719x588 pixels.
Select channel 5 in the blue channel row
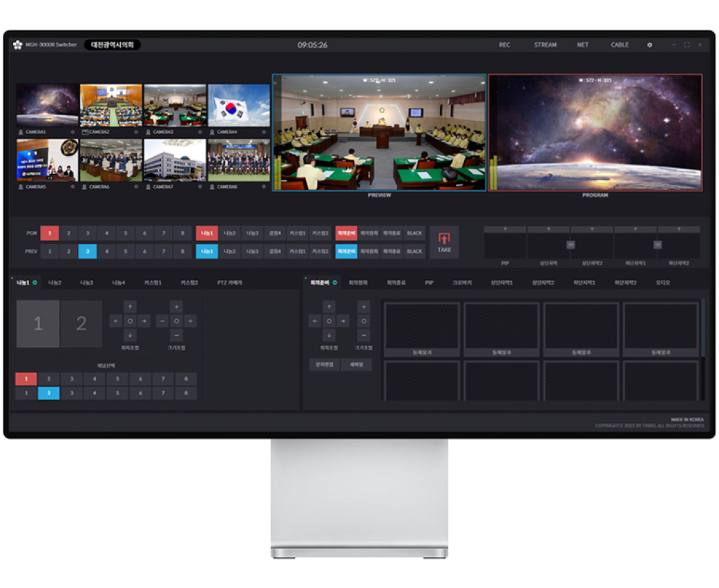[x=117, y=393]
